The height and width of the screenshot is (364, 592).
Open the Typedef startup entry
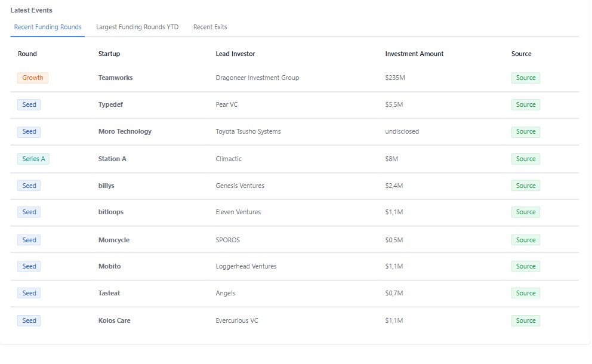click(x=110, y=104)
